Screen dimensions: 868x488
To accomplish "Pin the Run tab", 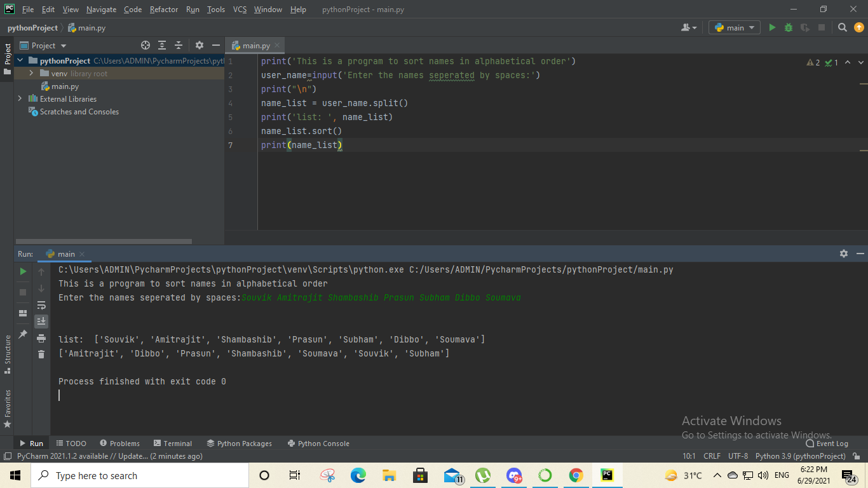I will (23, 334).
